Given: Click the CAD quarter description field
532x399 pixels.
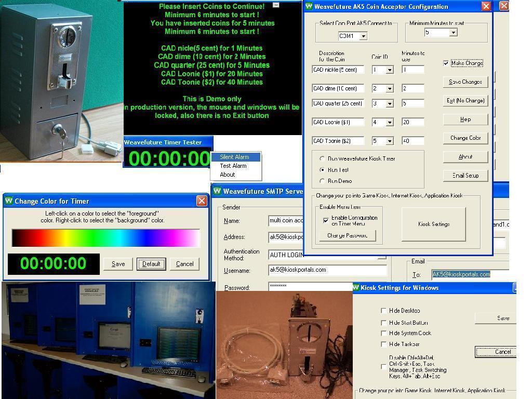Looking at the screenshot, I should click(x=338, y=103).
